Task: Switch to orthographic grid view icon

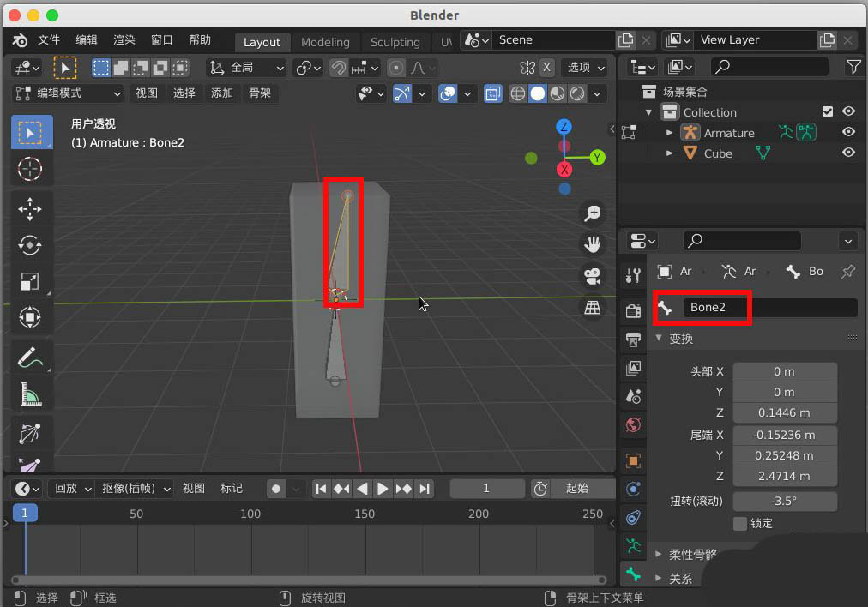Action: pyautogui.click(x=592, y=307)
